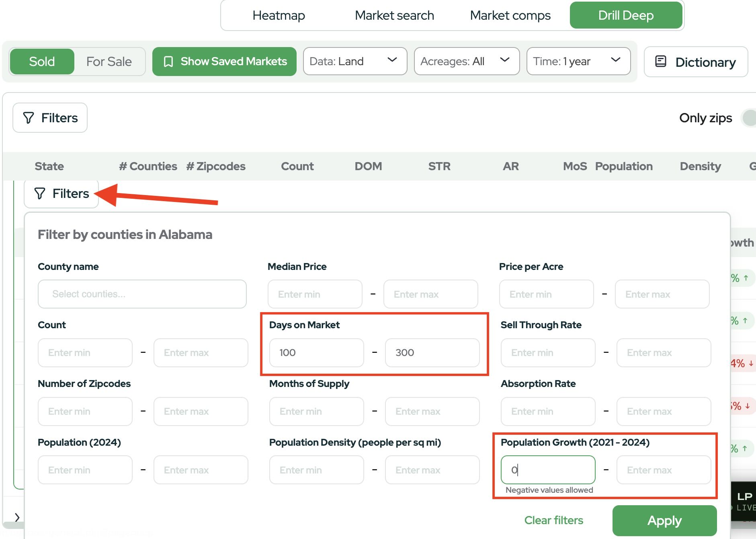Sort by MoS column header

(x=575, y=166)
